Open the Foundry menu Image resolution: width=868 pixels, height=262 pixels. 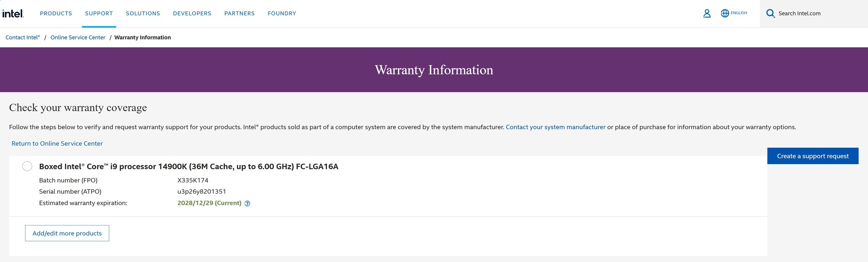[x=282, y=14]
